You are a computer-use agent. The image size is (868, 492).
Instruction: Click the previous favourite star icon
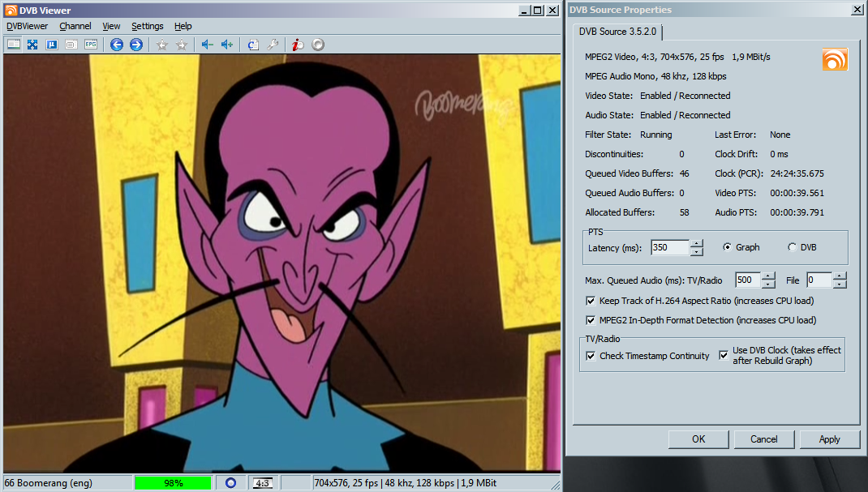(161, 45)
